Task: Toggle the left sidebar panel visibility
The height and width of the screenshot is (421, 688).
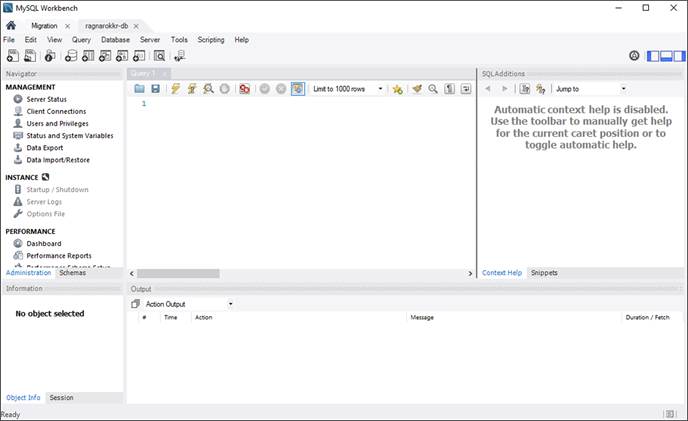Action: 653,56
